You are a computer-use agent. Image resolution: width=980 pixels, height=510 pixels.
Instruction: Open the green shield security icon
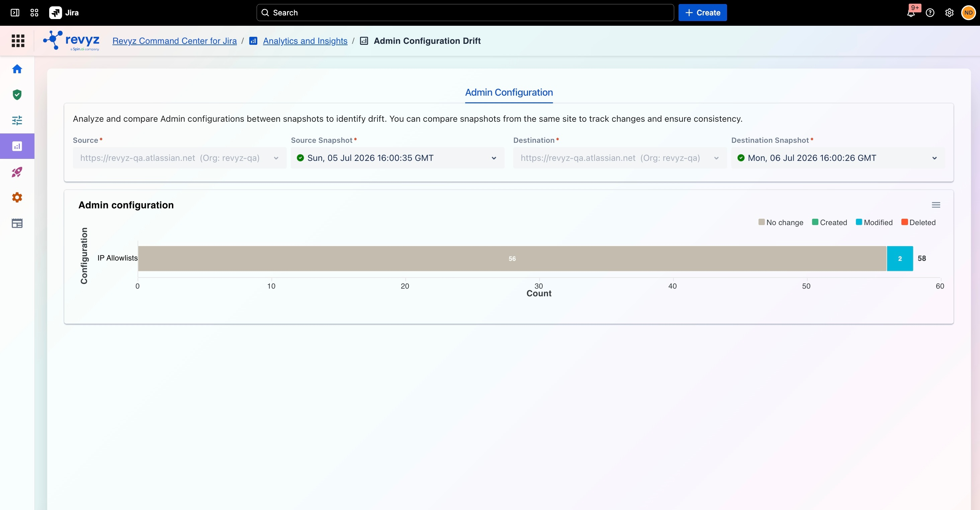pyautogui.click(x=17, y=95)
